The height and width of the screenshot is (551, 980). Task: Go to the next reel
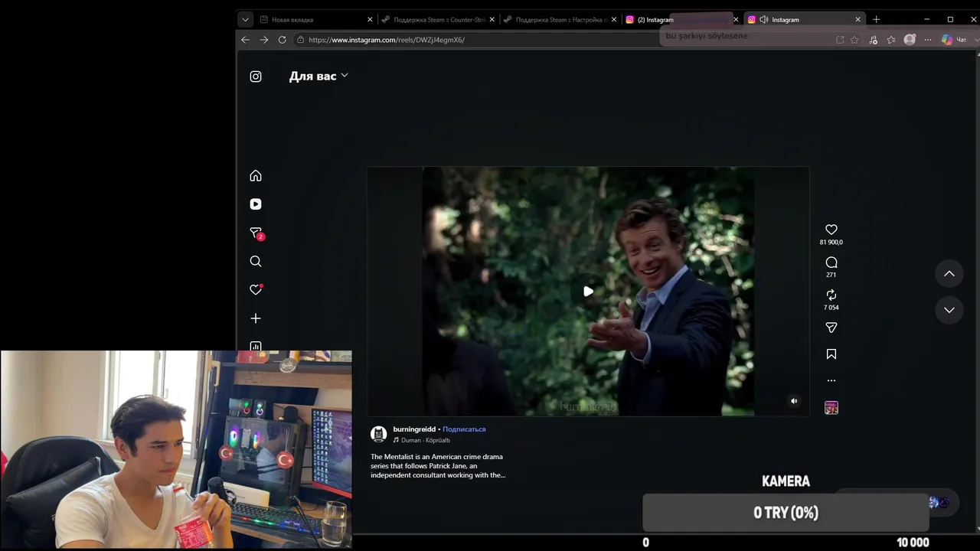pyautogui.click(x=949, y=310)
